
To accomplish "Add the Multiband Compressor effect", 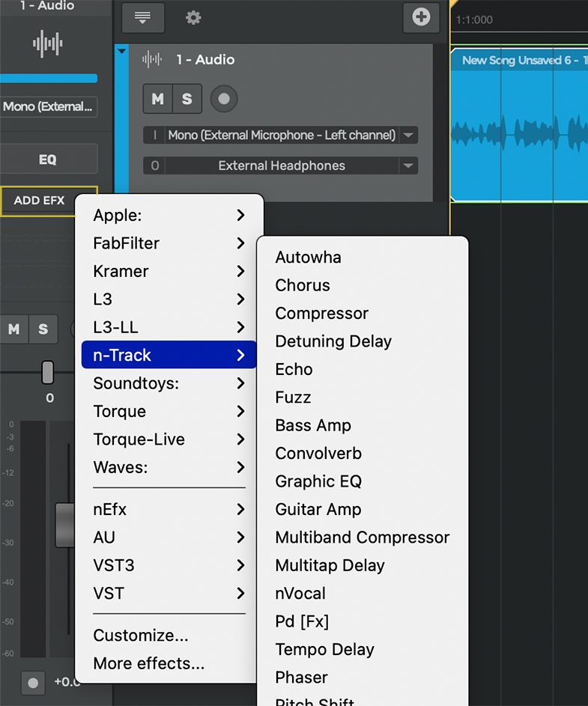I will point(363,537).
